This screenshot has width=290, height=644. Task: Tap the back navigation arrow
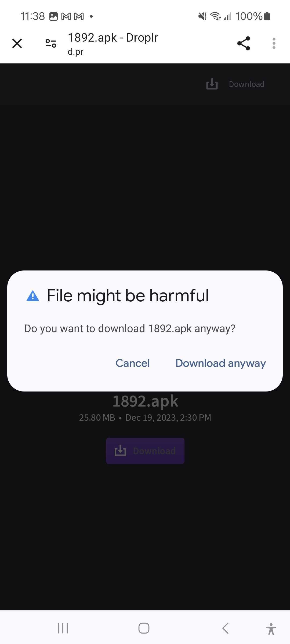pyautogui.click(x=225, y=628)
